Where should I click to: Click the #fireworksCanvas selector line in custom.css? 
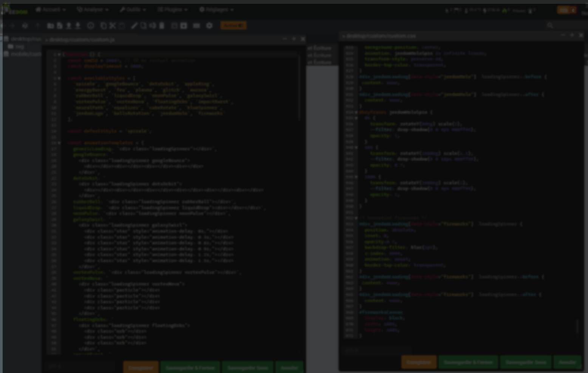pyautogui.click(x=381, y=312)
